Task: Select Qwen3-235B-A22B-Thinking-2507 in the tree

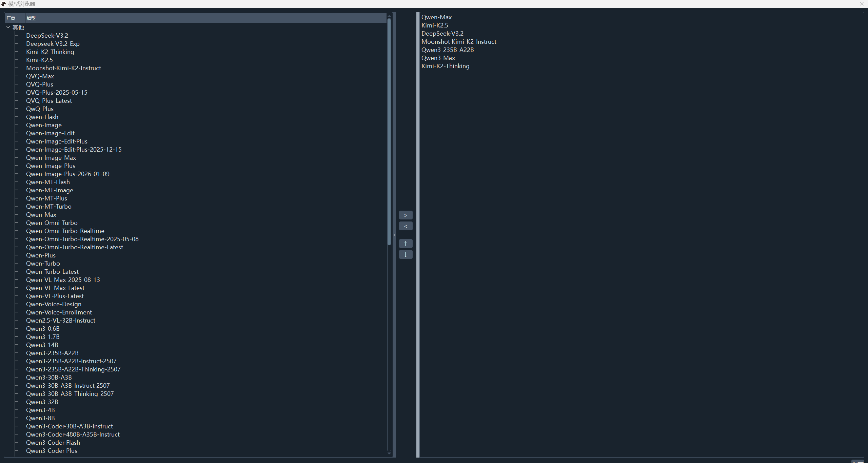Action: click(x=73, y=369)
